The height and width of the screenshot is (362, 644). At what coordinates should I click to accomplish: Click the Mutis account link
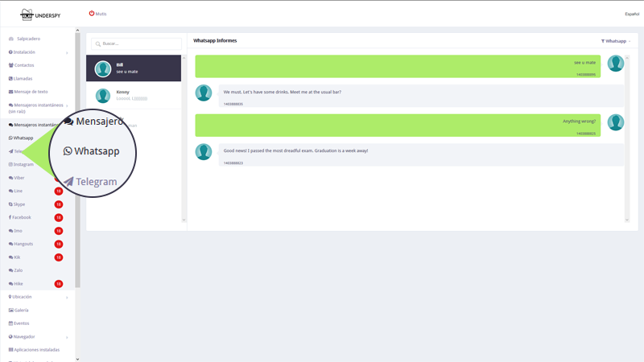pyautogui.click(x=101, y=14)
